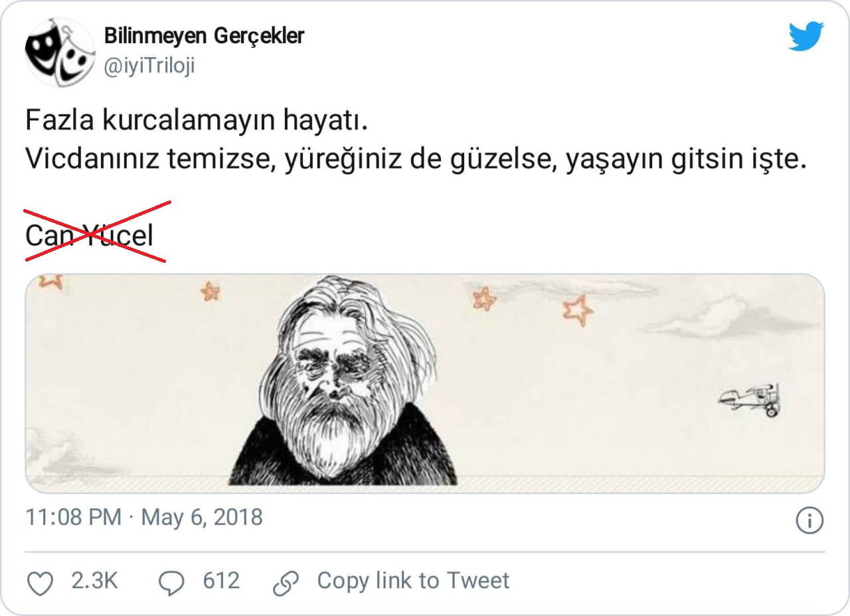Like the tweet with the heart icon
The width and height of the screenshot is (850, 616).
click(x=40, y=583)
